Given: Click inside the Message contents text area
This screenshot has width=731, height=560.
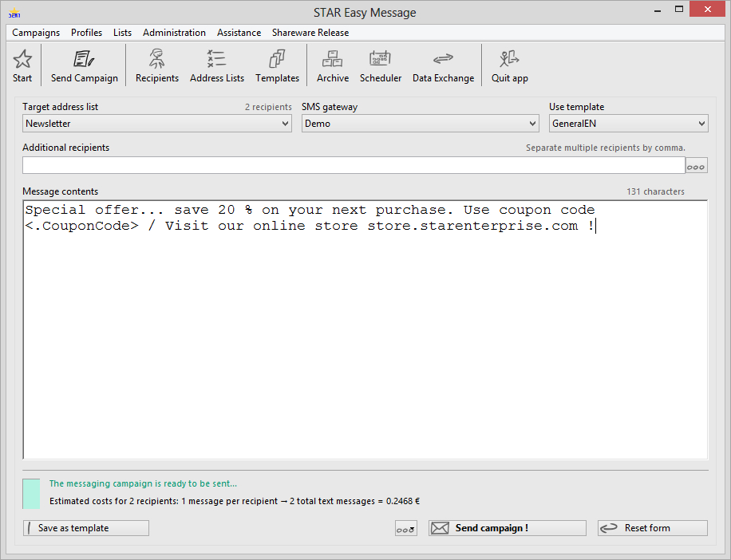Looking at the screenshot, I should (365, 329).
